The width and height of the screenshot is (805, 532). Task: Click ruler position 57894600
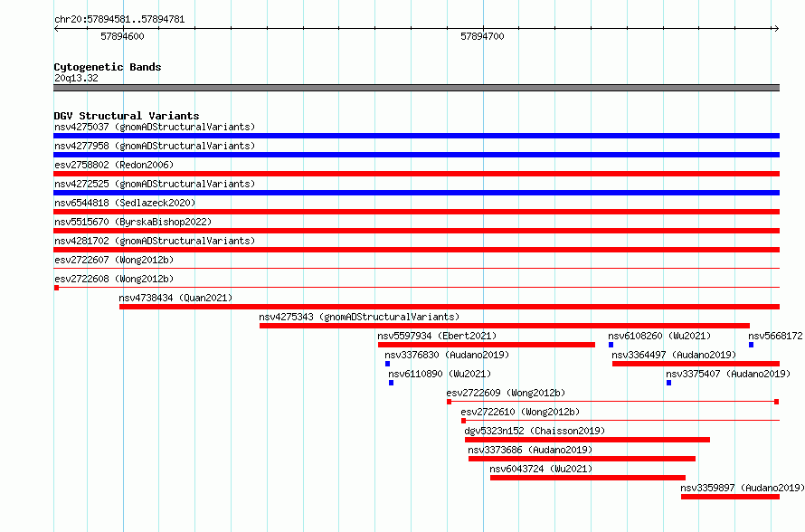[122, 36]
